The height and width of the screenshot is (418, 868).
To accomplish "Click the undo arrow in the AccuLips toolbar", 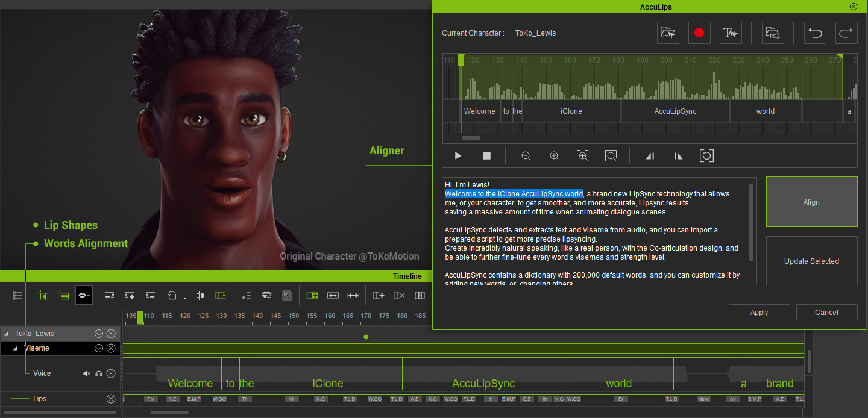I will 815,33.
